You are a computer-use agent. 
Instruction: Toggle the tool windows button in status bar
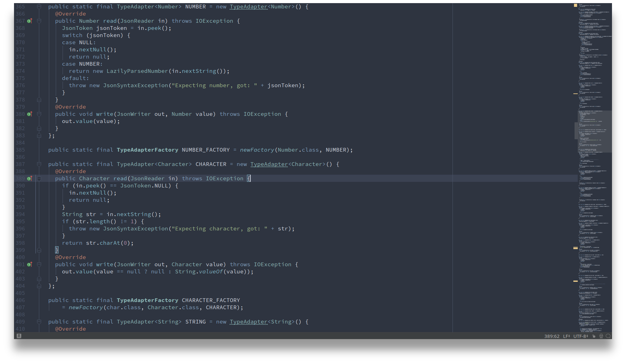[19, 336]
